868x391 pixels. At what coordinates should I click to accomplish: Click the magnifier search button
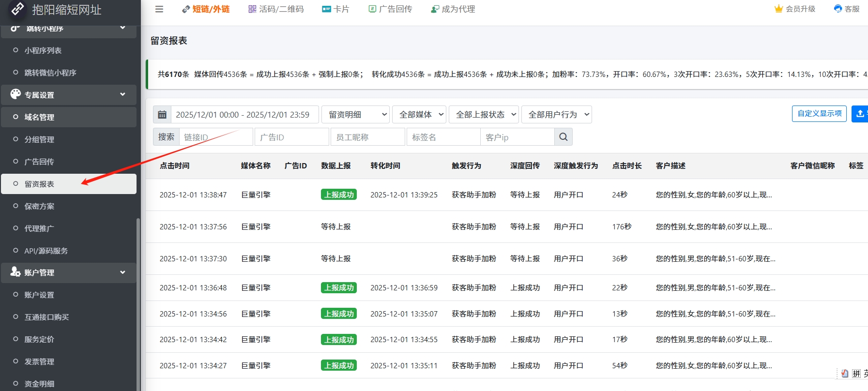(x=563, y=137)
